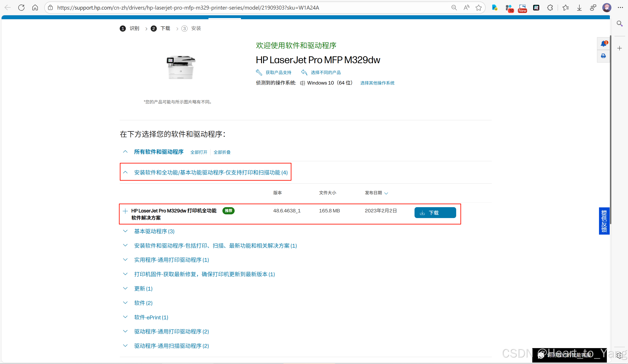628x364 pixels.
Task: Open the browser extensions puzzle icon
Action: click(x=550, y=8)
